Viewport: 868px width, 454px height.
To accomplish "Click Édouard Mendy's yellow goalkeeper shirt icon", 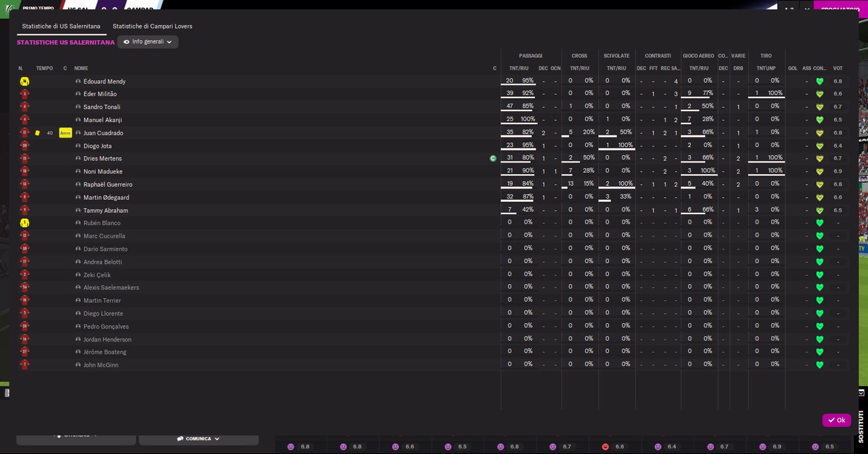I will click(24, 81).
